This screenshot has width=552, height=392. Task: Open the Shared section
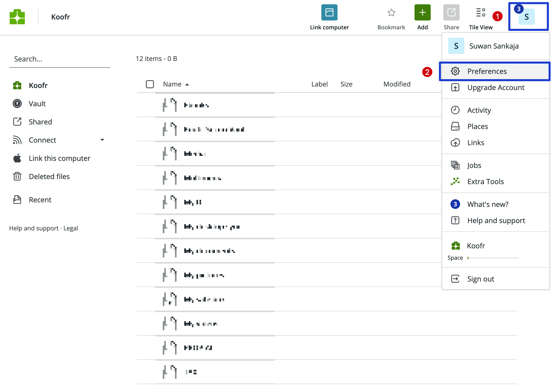coord(40,122)
